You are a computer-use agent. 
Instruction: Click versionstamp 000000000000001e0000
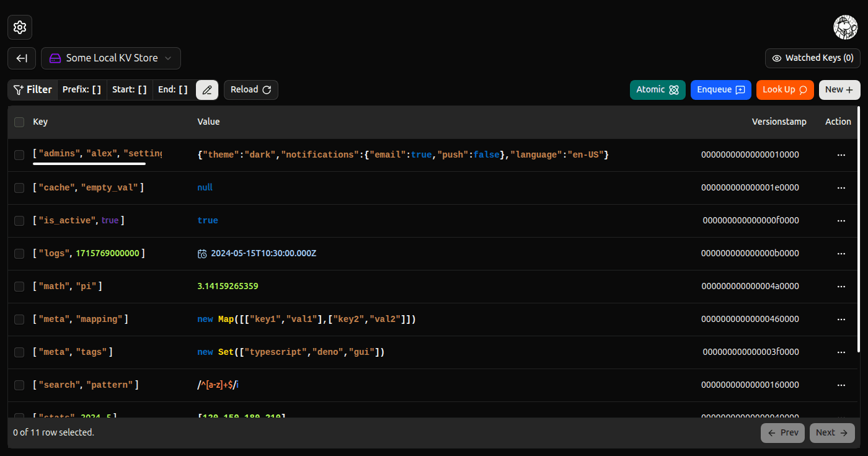tap(750, 187)
